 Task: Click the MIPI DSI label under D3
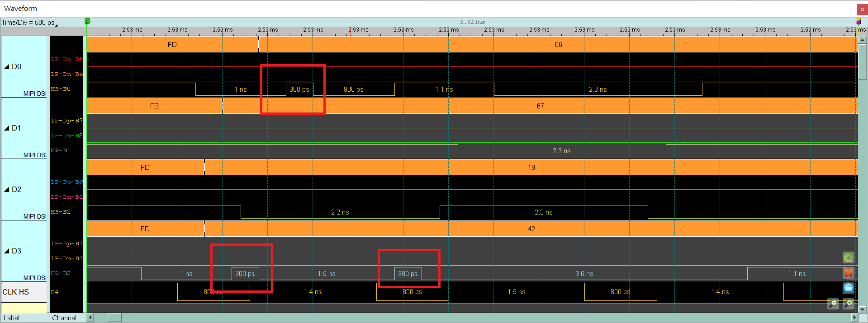35,278
